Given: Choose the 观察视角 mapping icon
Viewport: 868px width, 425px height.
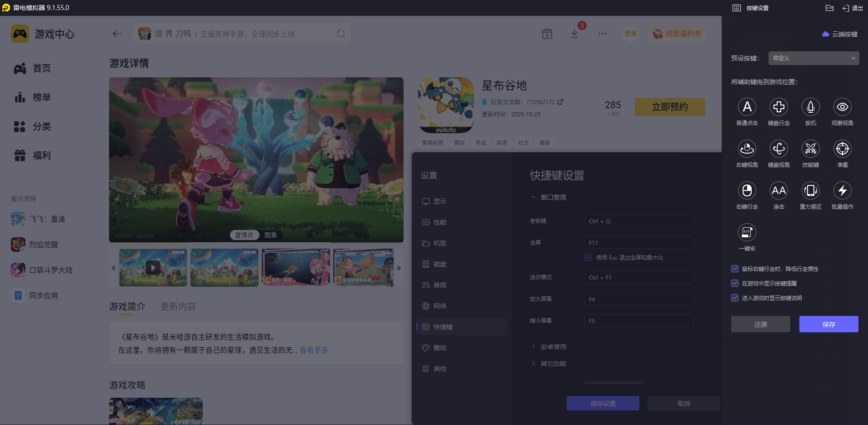Looking at the screenshot, I should pyautogui.click(x=842, y=107).
